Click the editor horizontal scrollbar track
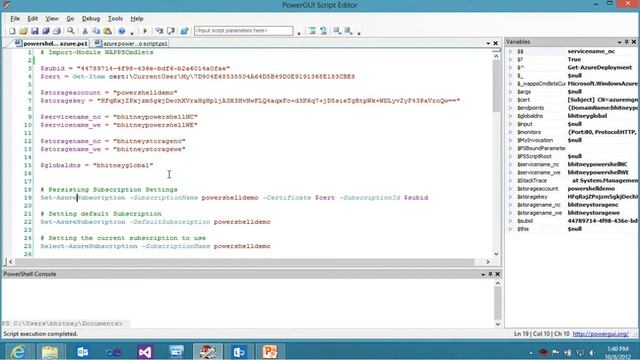640x360 pixels. coord(244,262)
